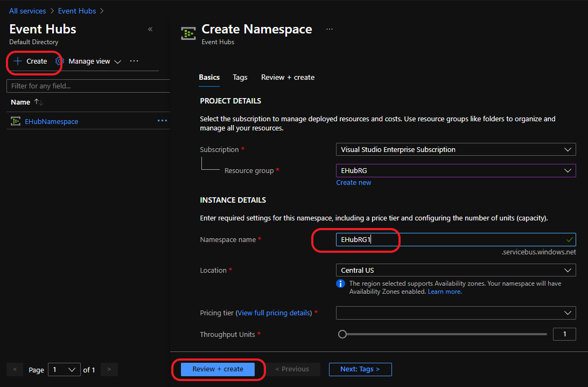Expand the Pricing tier dropdown

tap(456, 313)
